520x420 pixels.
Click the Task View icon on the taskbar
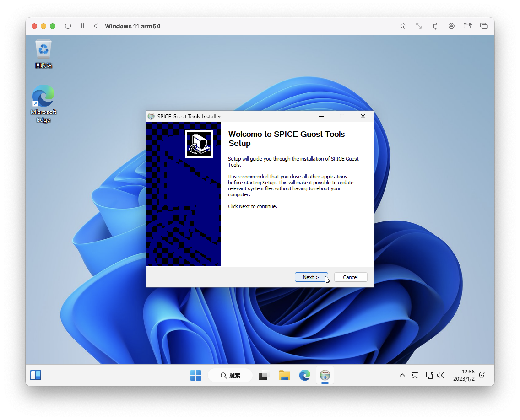coord(264,375)
